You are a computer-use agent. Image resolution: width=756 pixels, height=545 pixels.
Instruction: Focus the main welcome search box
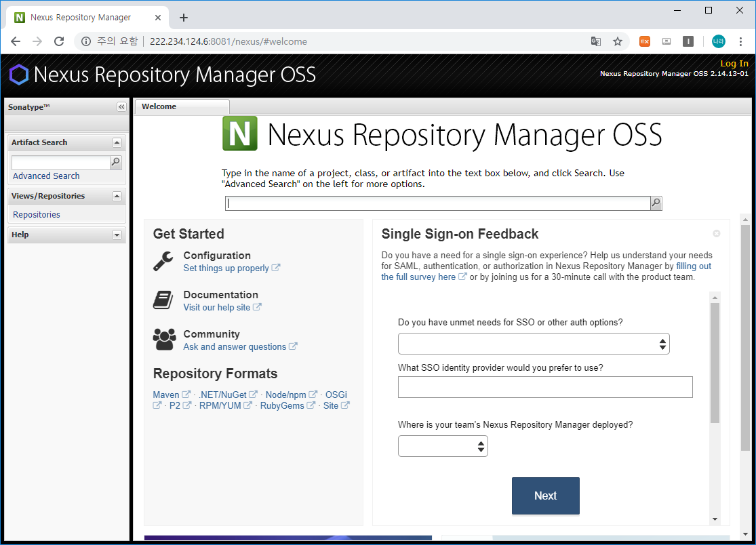(x=438, y=203)
